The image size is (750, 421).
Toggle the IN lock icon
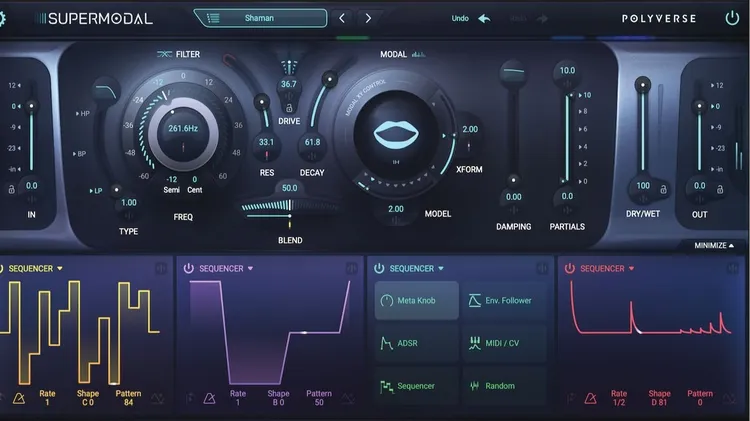11,189
